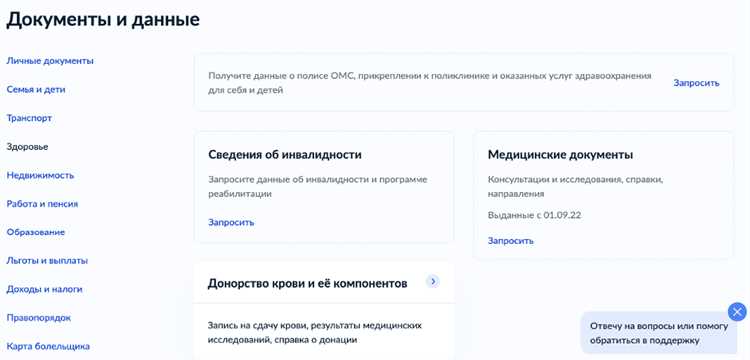This screenshot has height=360, width=750.
Task: Go to the Образование section
Action: click(35, 232)
